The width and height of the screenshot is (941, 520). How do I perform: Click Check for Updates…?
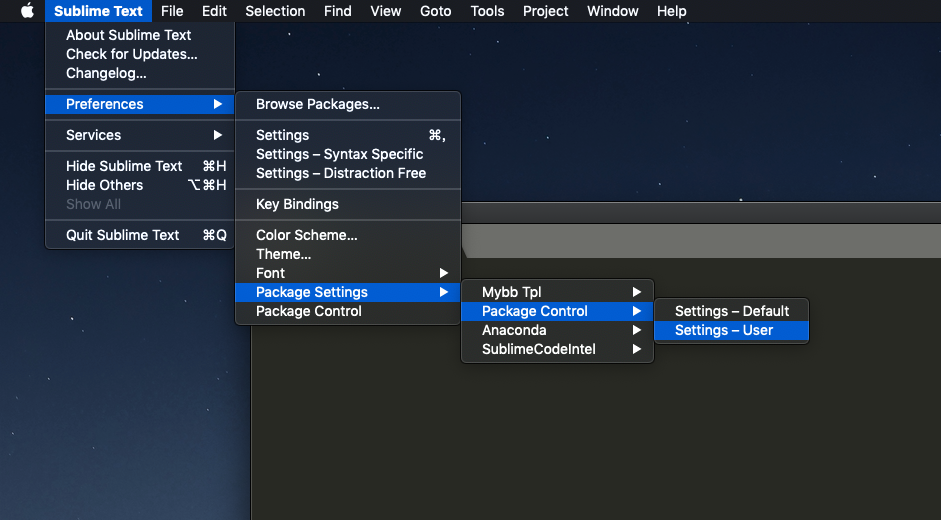click(131, 54)
